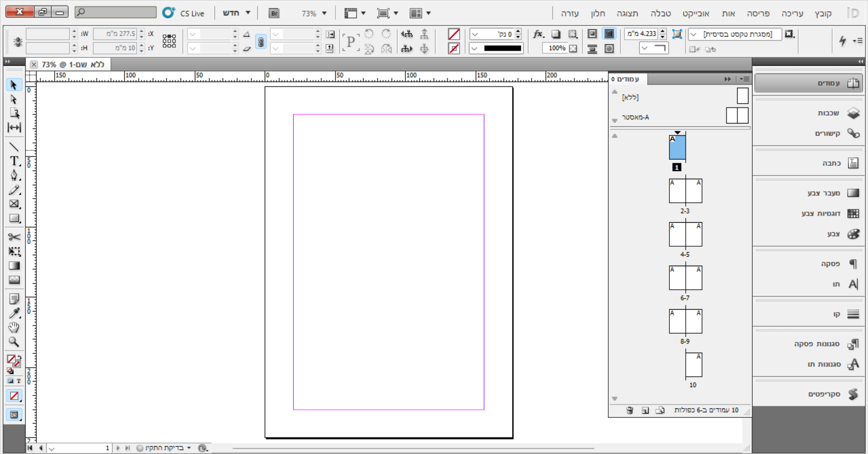Select the Direct Selection tool (white arrow)
Viewport: 868px width, 454px height.
coord(14,99)
